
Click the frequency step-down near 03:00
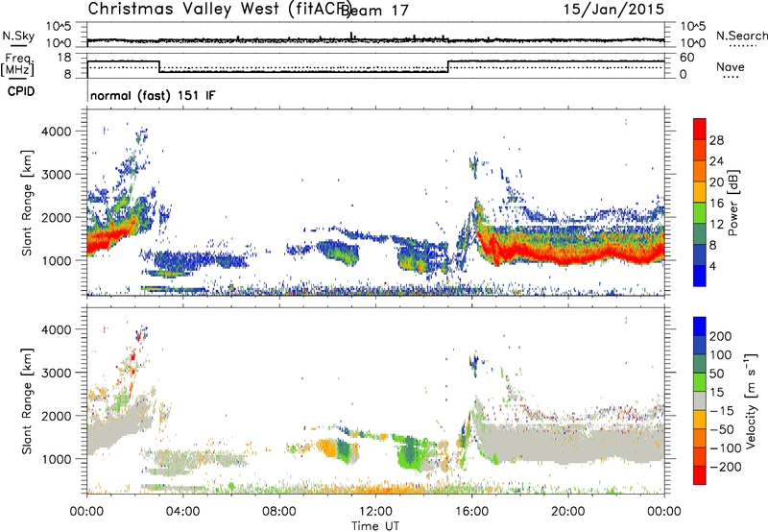coord(159,66)
